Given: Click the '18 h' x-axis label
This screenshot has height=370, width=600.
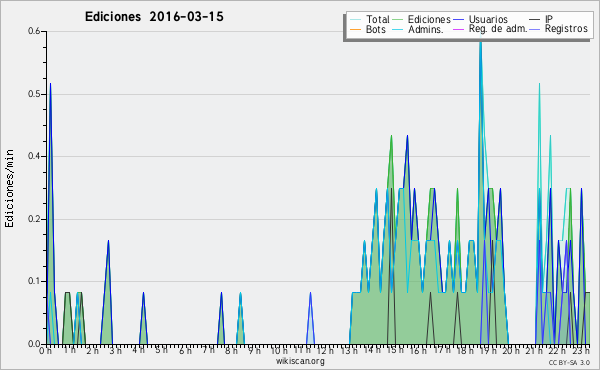Looking at the screenshot, I should tap(465, 350).
